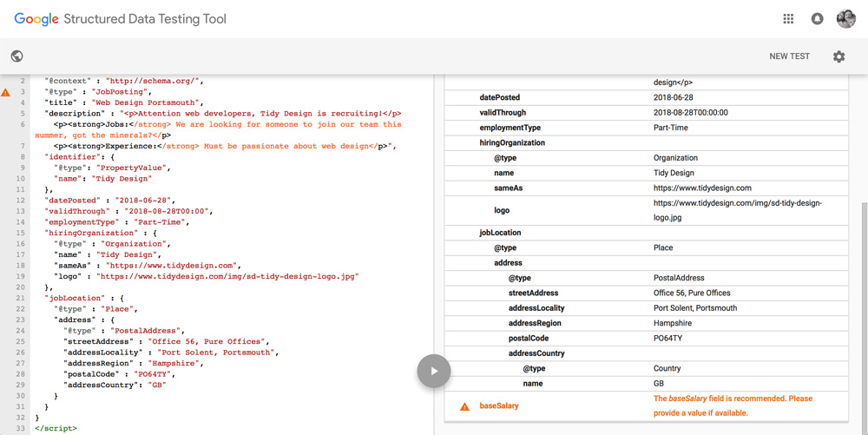Click the Office 56, Pure Offices value

click(692, 293)
